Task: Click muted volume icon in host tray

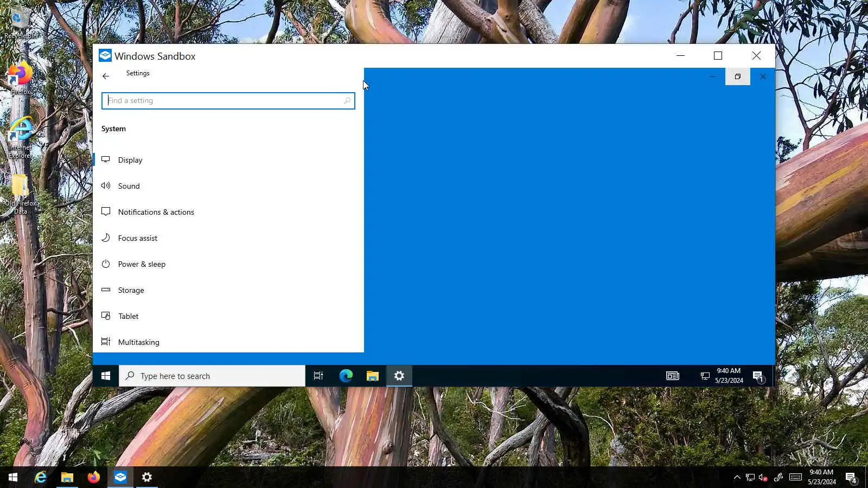Action: pyautogui.click(x=763, y=477)
